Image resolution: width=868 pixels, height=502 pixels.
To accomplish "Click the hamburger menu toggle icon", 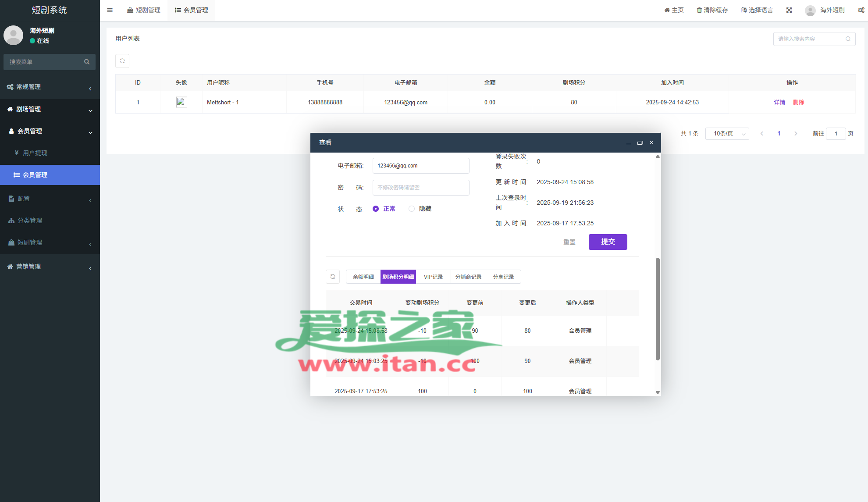I will point(110,10).
